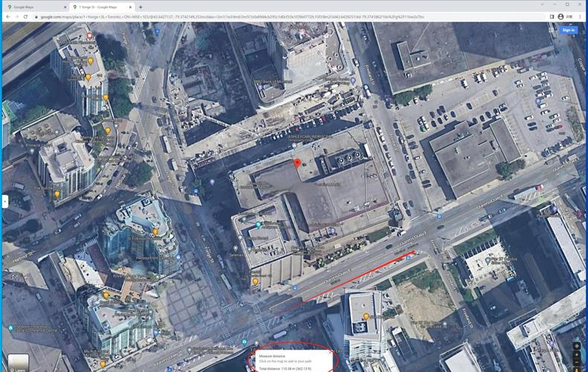Click the red 1 Yonge St pin
Screen dimensions: 588x372
[297, 163]
